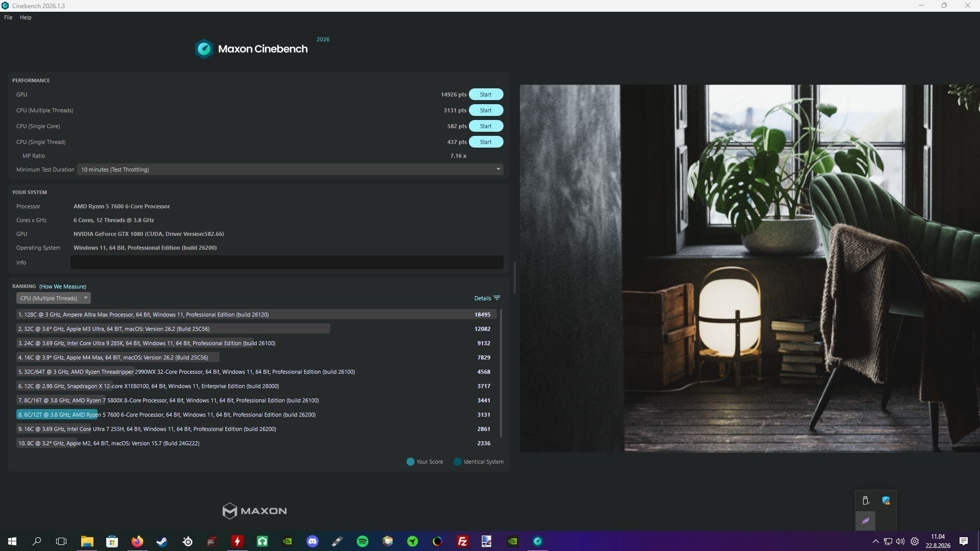
Task: Open FileZilla from the taskbar
Action: pos(463,541)
